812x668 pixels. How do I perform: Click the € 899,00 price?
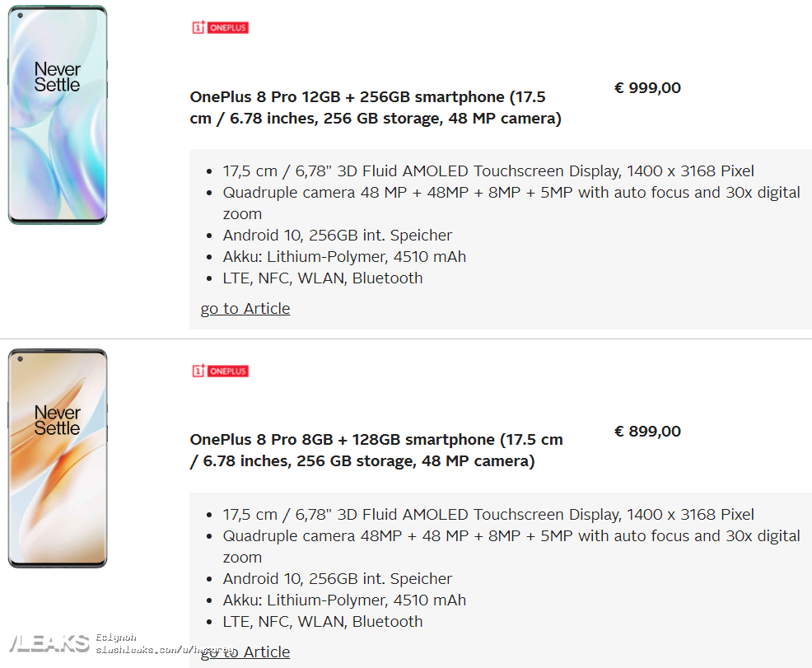647,432
